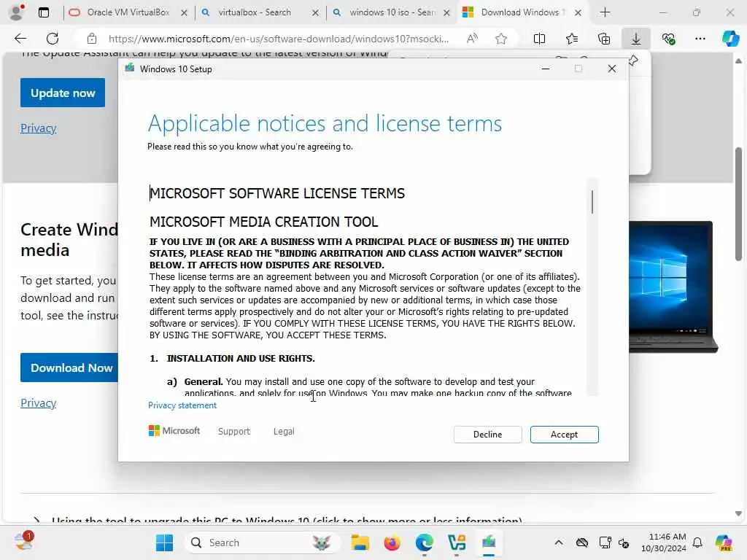Viewport: 747px width, 560px height.
Task: Decline the license terms
Action: 487,435
